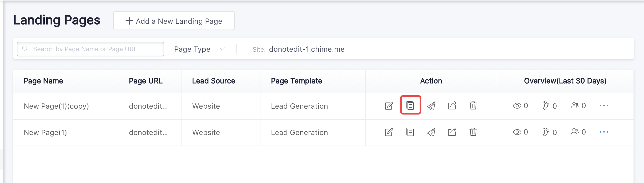Click views eye icon for New Page(1)(copy)
This screenshot has height=183, width=644.
coord(517,106)
